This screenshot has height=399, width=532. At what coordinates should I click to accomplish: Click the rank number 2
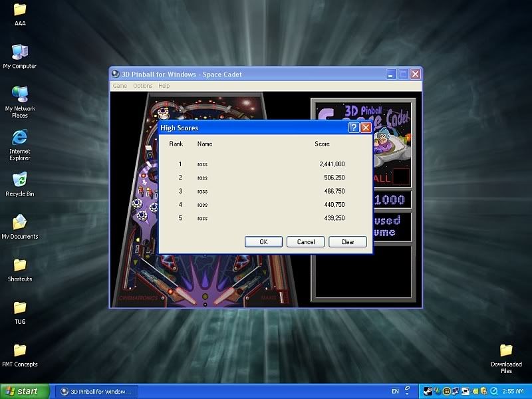[180, 178]
